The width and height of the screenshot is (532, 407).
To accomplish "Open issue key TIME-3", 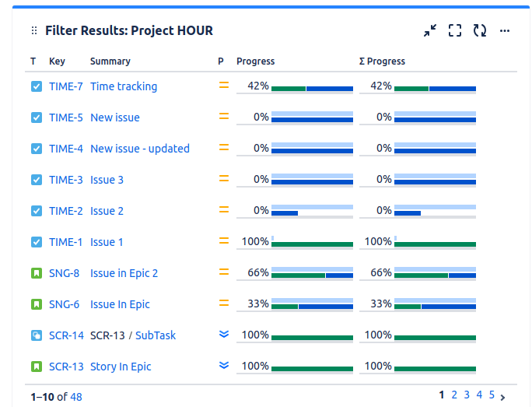I will [x=66, y=180].
